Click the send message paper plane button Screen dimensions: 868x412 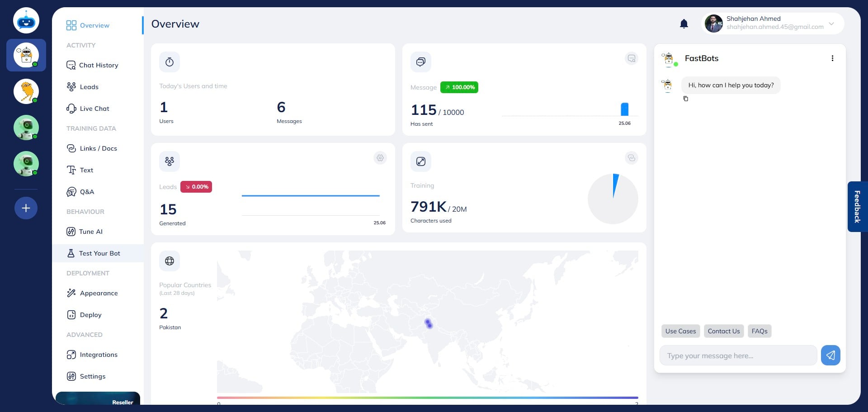830,355
